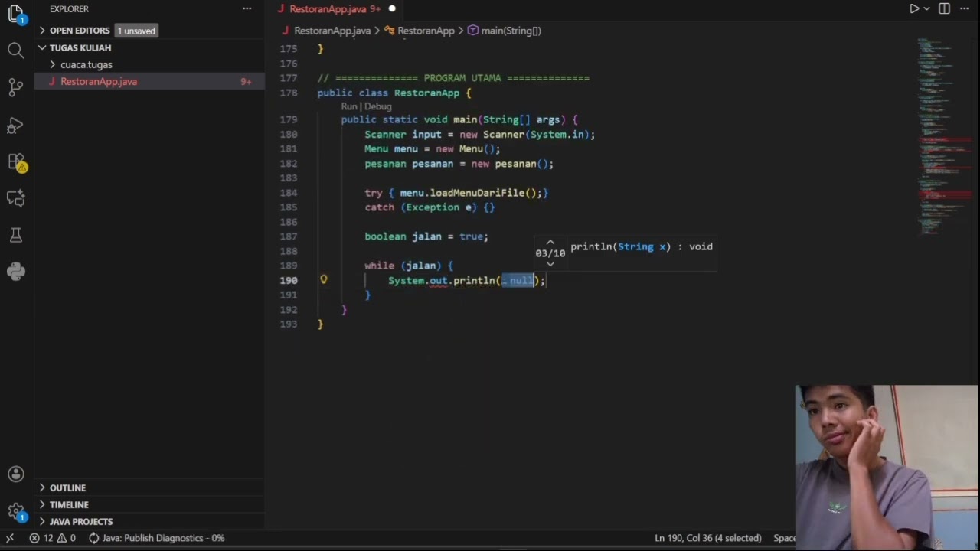Screen dimensions: 980x551
Task: Click line number 187 in gutter
Action: pos(289,236)
